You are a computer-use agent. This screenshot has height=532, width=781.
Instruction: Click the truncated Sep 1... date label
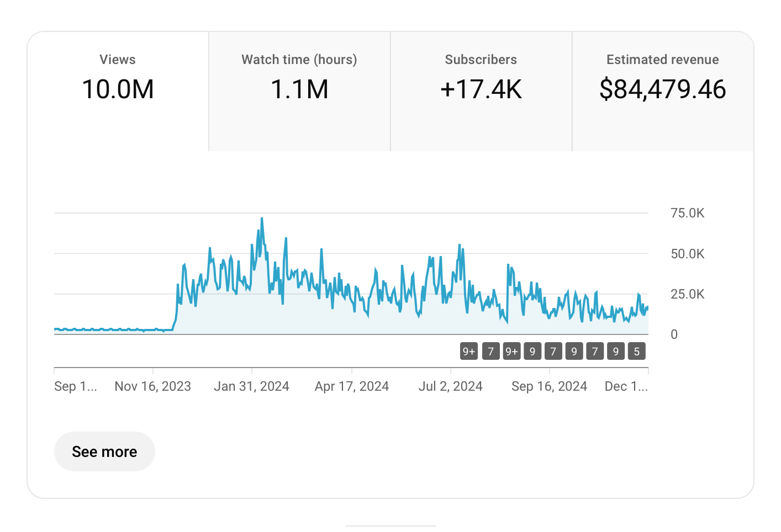76,386
